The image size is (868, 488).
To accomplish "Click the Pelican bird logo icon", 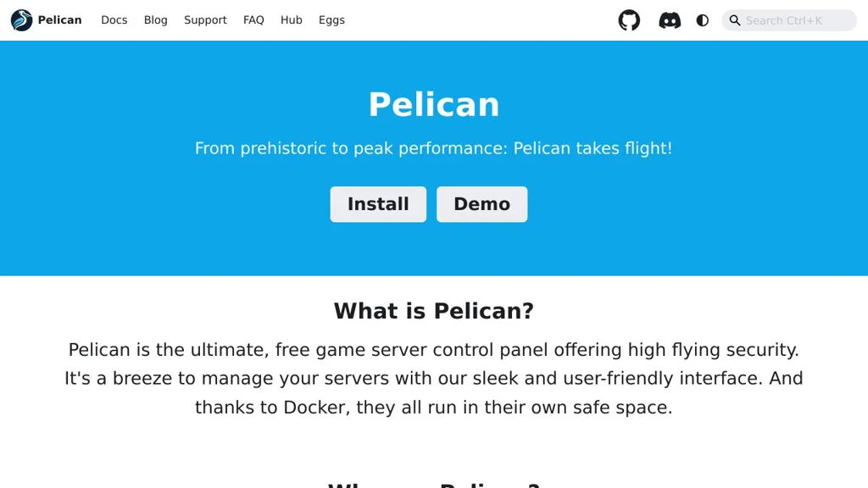I will pos(22,20).
